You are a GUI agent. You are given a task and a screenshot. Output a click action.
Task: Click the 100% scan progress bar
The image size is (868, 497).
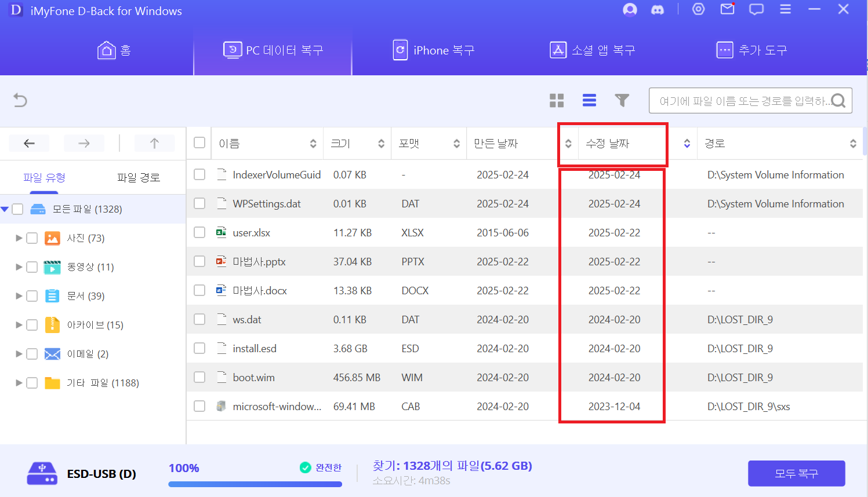click(255, 484)
